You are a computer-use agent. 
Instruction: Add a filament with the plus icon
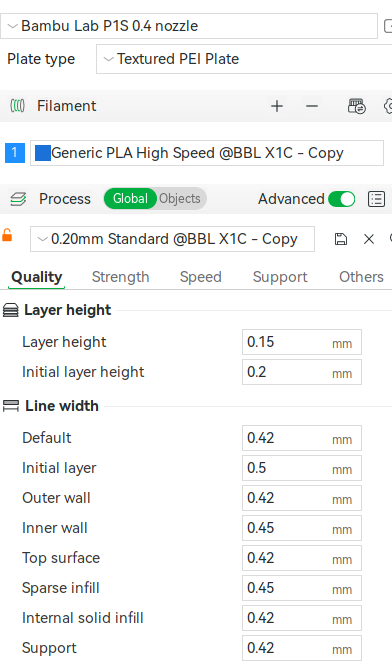pos(277,106)
